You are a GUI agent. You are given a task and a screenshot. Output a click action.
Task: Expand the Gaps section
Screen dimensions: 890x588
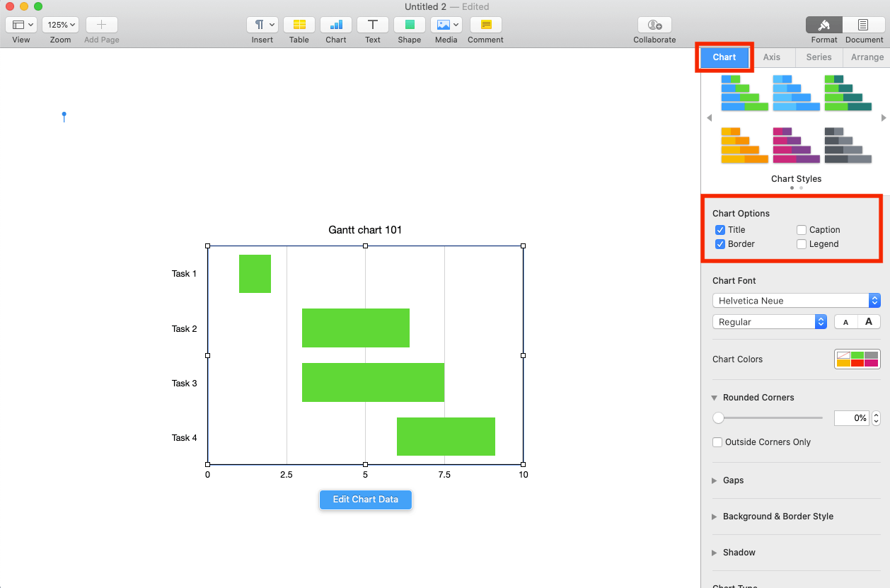click(733, 480)
